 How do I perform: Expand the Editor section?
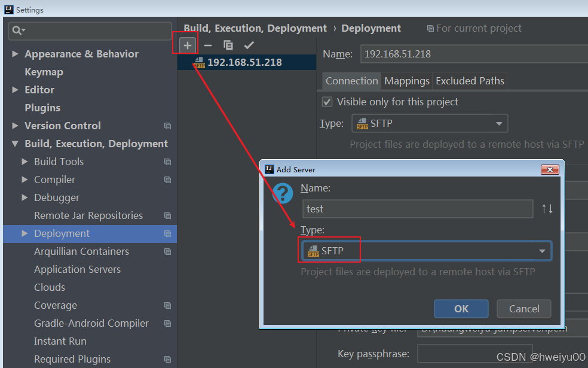point(15,90)
